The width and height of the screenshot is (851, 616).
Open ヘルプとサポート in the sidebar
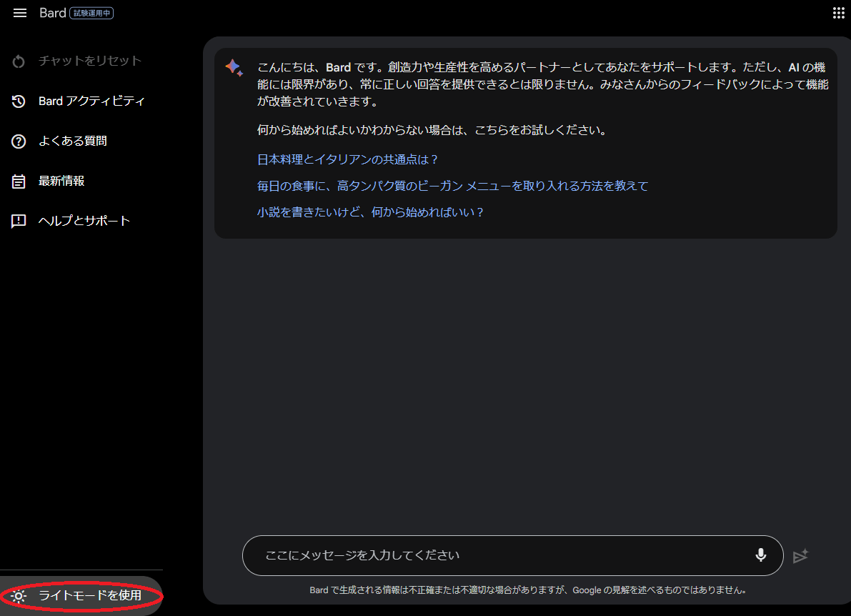click(x=84, y=221)
